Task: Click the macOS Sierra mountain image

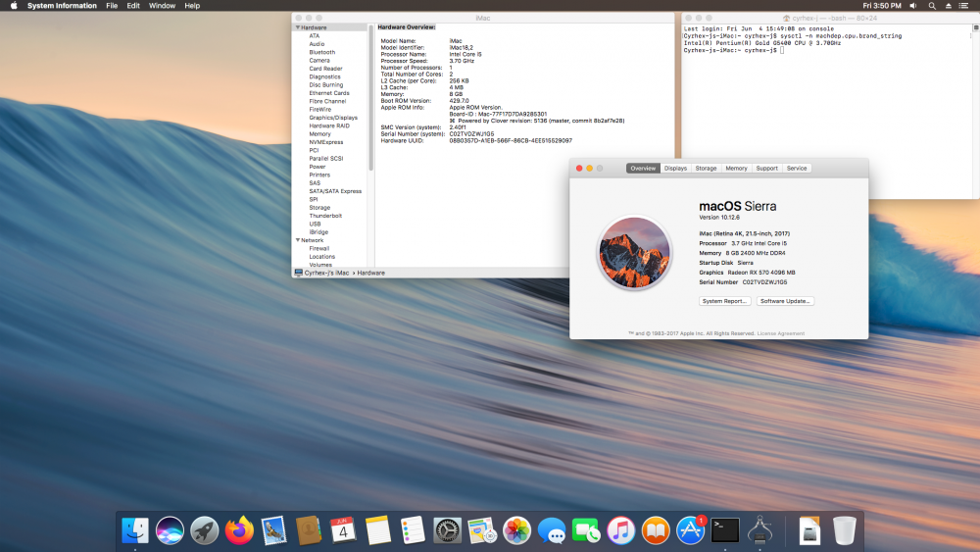Action: pos(634,253)
